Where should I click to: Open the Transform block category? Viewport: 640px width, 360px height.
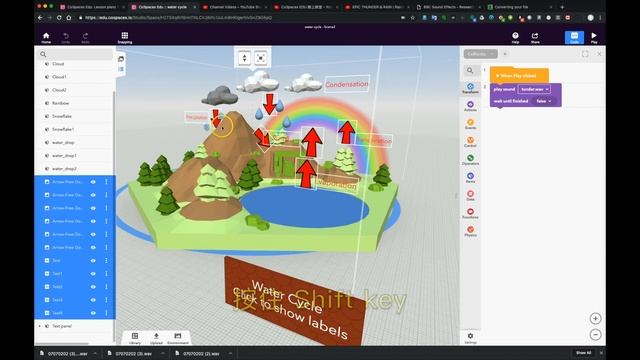(470, 88)
